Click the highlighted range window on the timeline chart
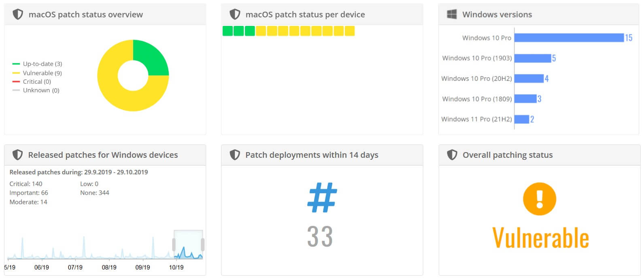644x278 pixels. 188,244
